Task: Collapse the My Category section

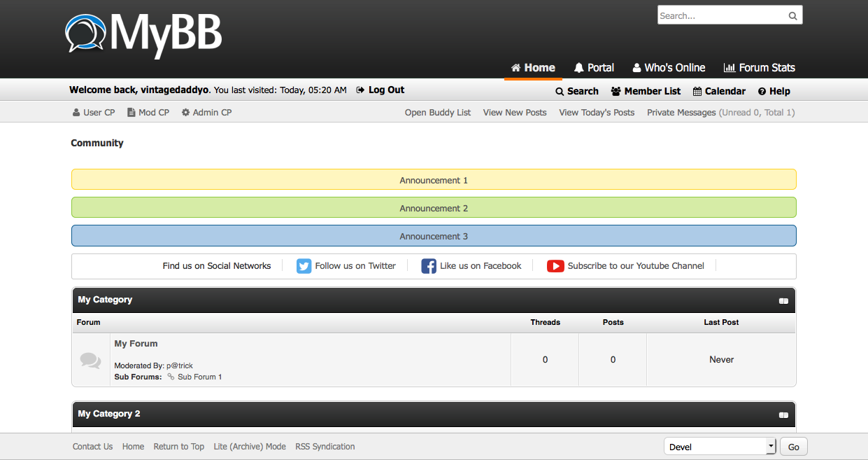Action: (783, 301)
